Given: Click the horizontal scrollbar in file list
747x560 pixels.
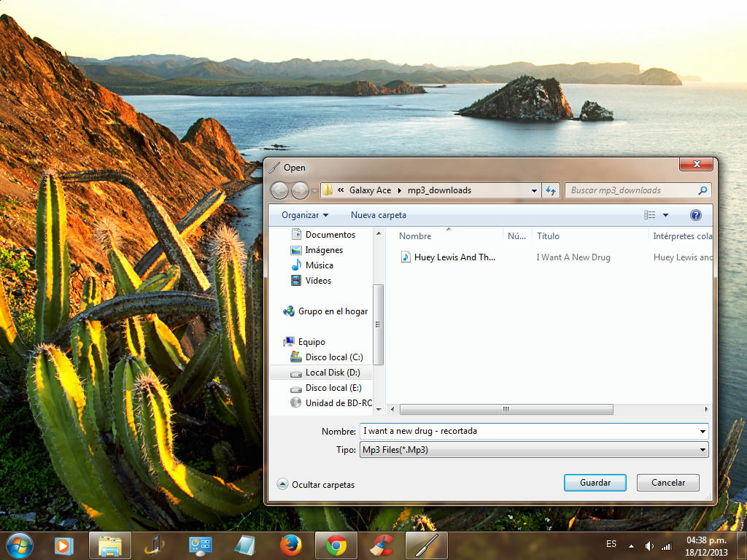Looking at the screenshot, I should [x=506, y=410].
